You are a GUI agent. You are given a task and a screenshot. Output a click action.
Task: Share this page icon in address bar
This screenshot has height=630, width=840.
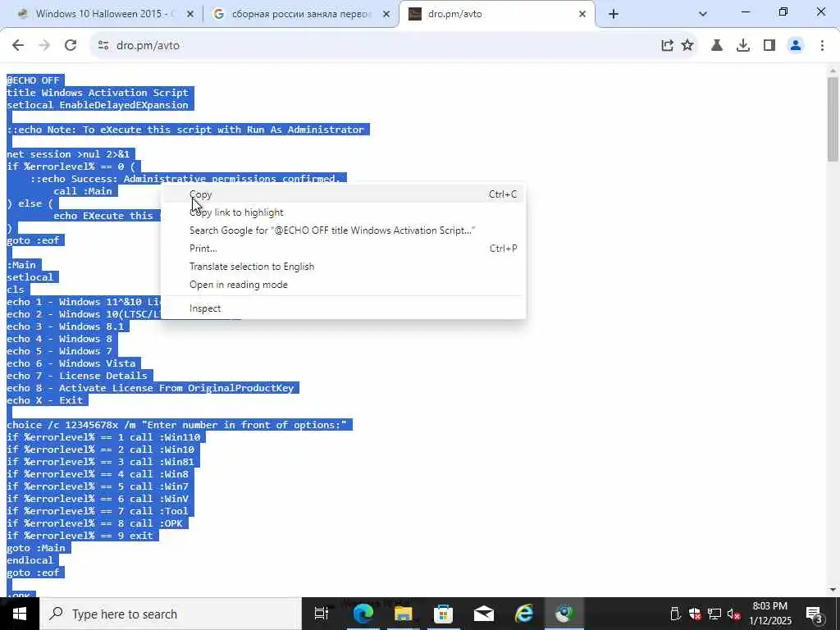667,46
